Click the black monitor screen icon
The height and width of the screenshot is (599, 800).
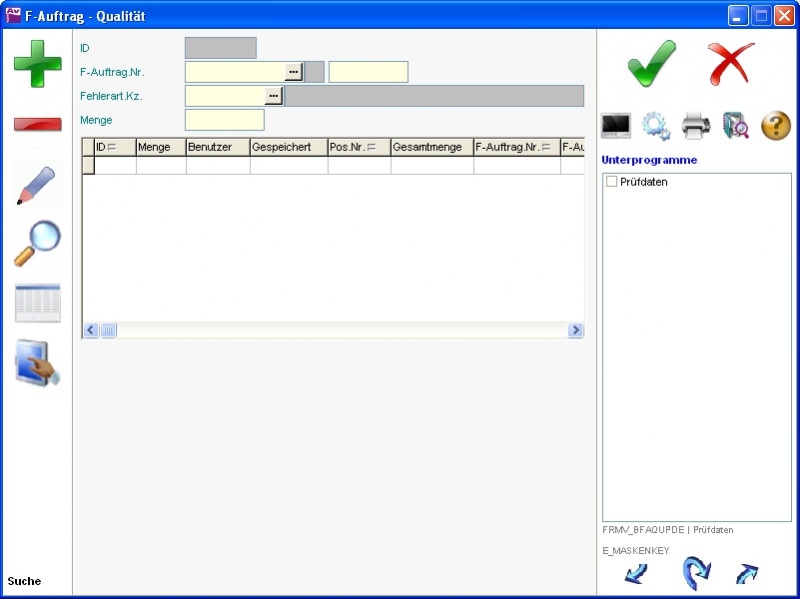pos(615,126)
